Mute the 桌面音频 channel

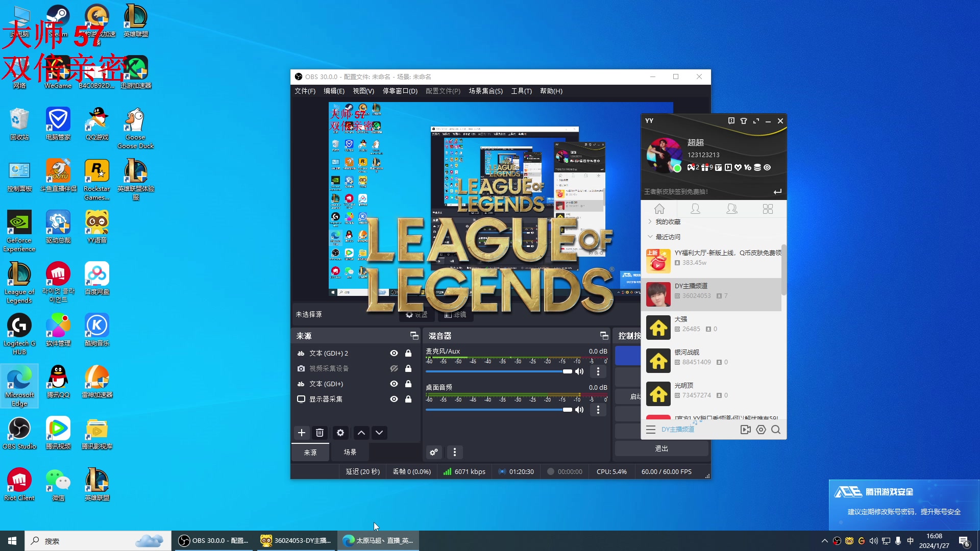579,410
